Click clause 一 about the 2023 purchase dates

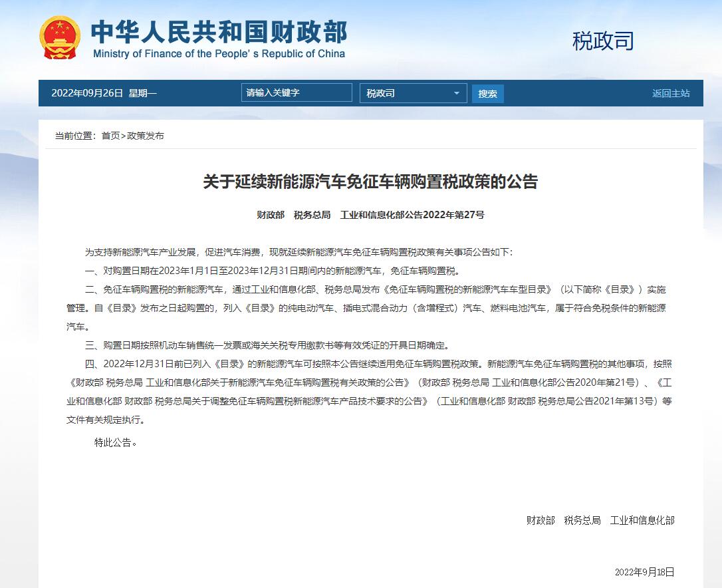coord(272,271)
